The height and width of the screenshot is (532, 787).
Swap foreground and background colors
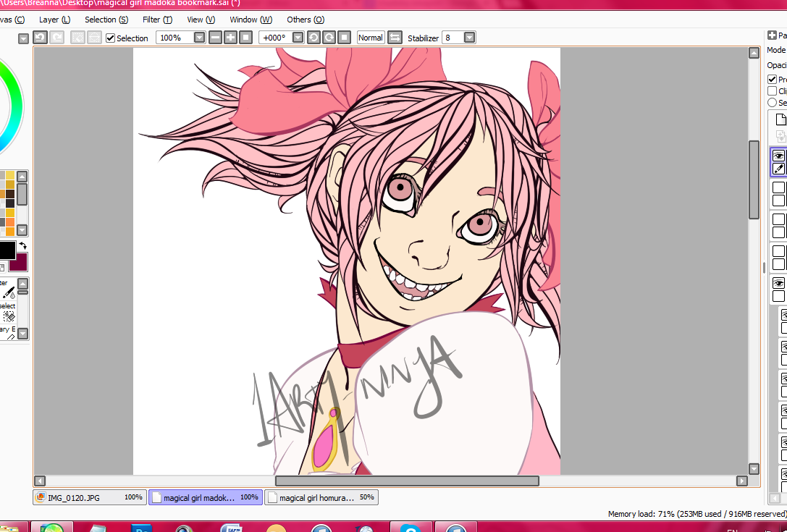click(22, 246)
